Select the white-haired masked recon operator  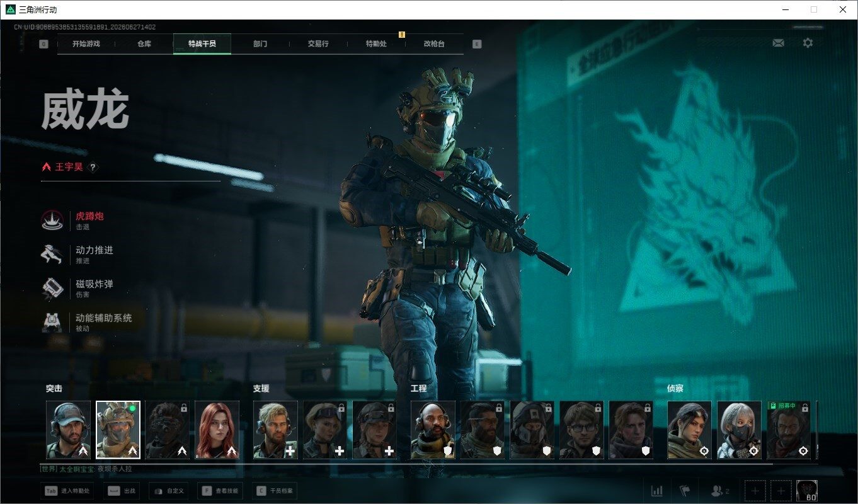click(x=740, y=430)
